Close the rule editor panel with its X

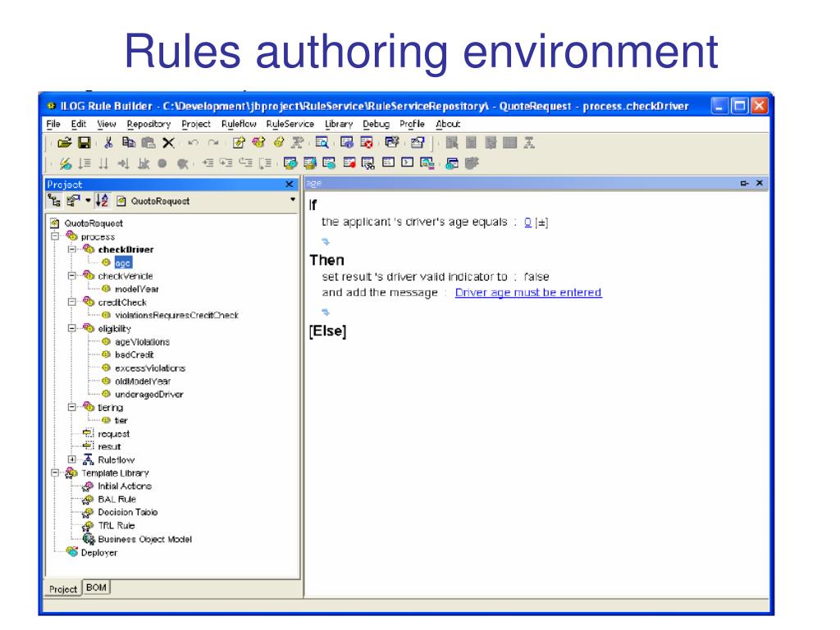tap(759, 183)
